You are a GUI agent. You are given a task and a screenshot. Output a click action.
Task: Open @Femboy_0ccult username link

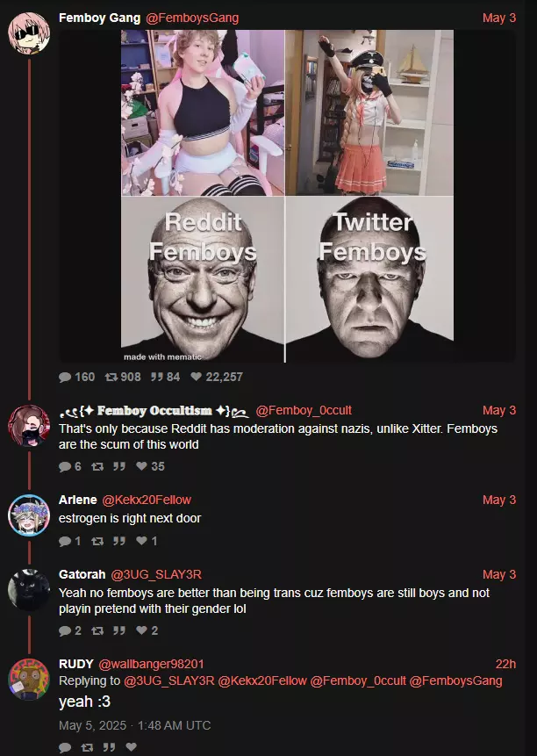(304, 410)
